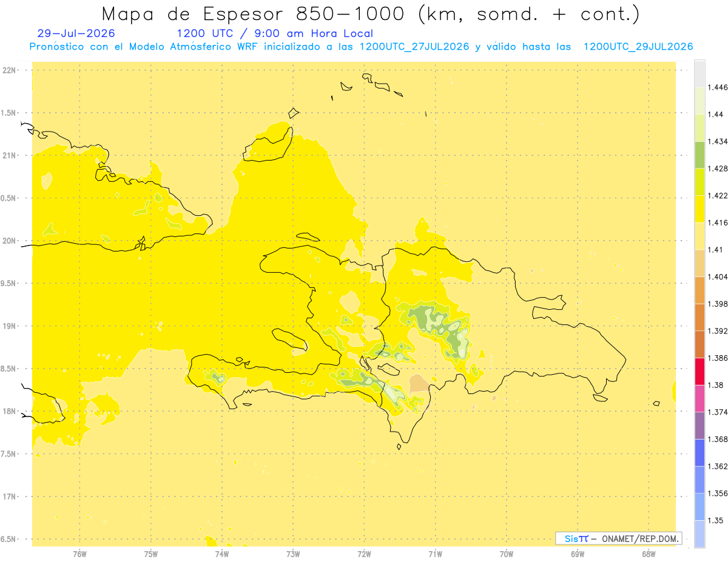This screenshot has width=728, height=562.
Task: Click the '70W' longitude label
Action: 507,554
